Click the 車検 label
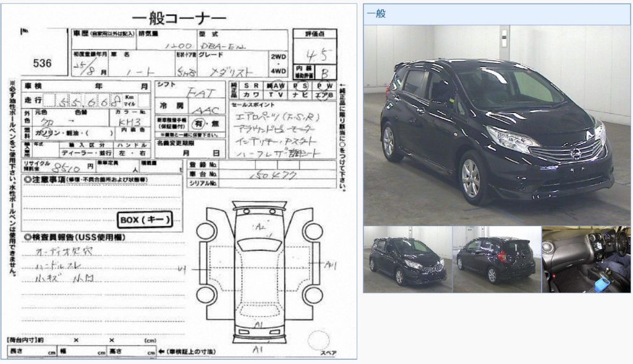This screenshot has height=364, width=633. pos(33,86)
